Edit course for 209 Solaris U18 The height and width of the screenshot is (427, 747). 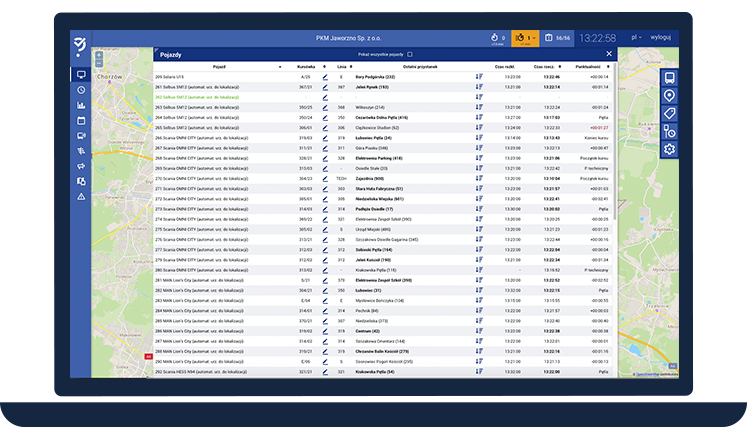[x=325, y=77]
